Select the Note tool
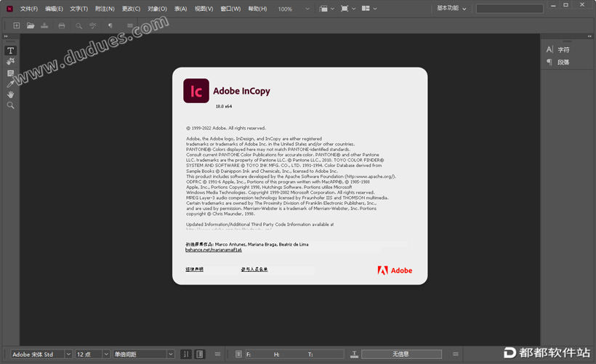Screen dimensions: 596x364 11,73
